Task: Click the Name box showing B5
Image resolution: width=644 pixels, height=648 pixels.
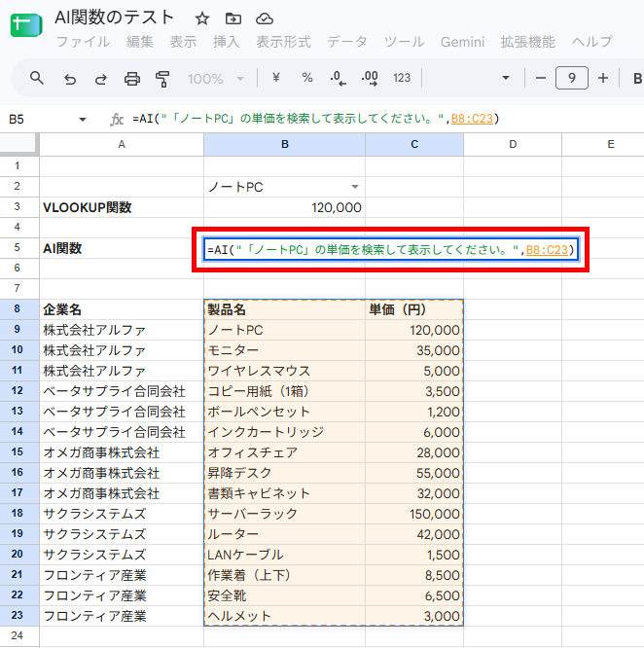Action: click(x=17, y=120)
